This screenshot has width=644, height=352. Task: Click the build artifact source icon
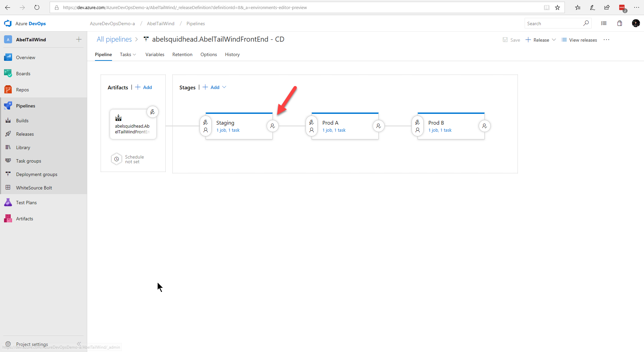pyautogui.click(x=118, y=118)
